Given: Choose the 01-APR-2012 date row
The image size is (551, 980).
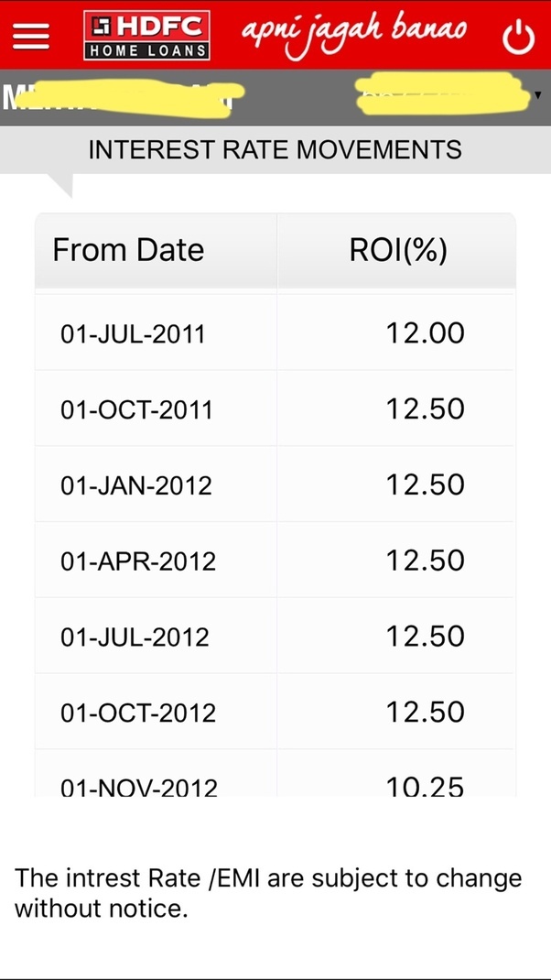Looking at the screenshot, I should [275, 561].
